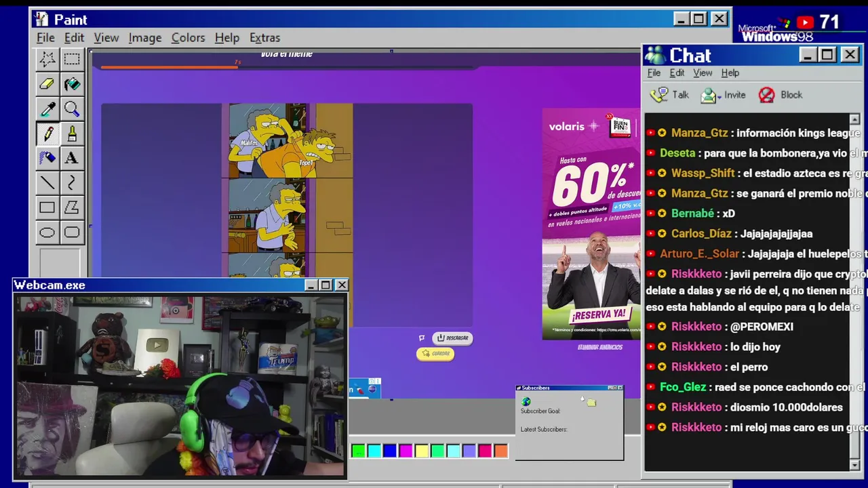Image resolution: width=868 pixels, height=488 pixels.
Task: Activate the Pick Color eyedropper tool
Action: tap(47, 109)
